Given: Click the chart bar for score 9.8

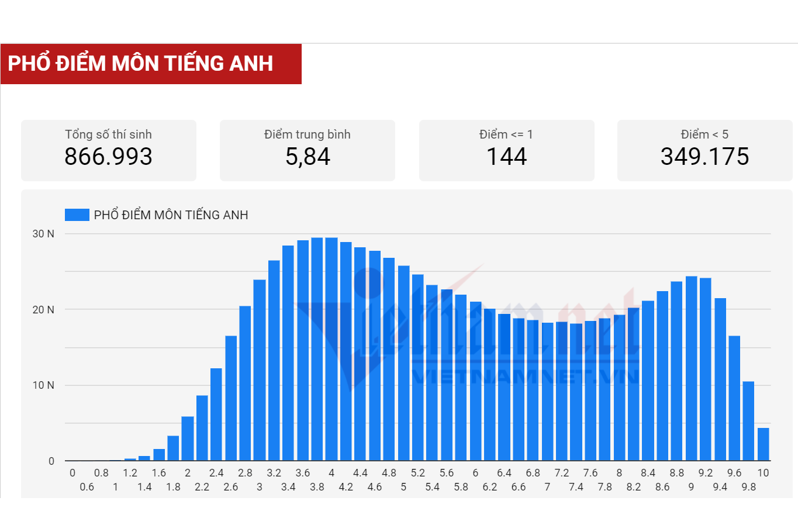Looking at the screenshot, I should pos(748,421).
